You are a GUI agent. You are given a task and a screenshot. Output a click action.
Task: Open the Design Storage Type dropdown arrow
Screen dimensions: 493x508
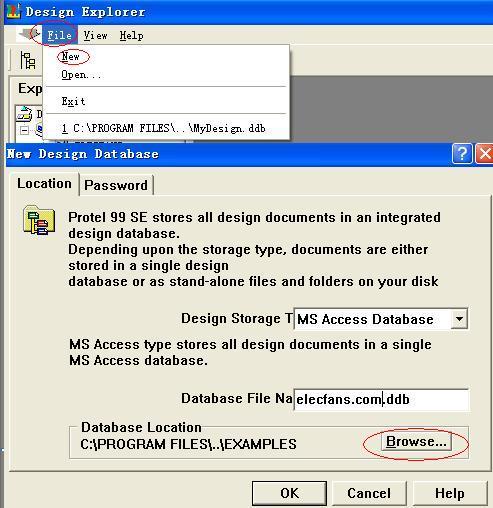[x=459, y=319]
